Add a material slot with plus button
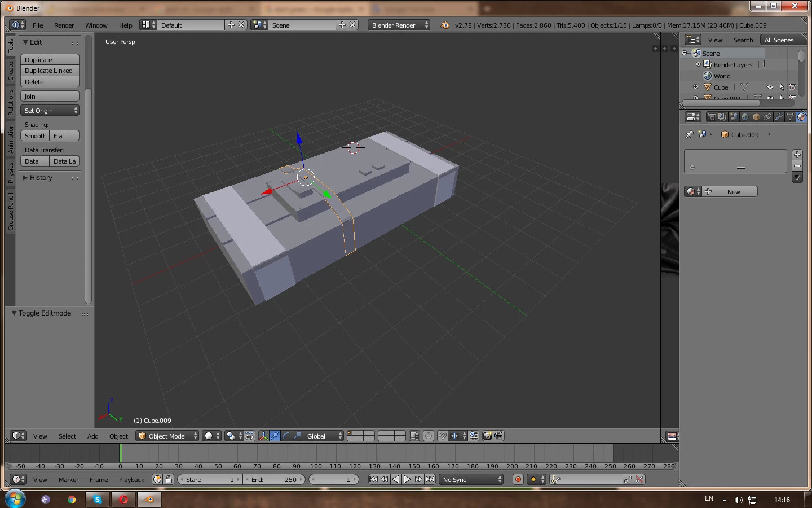 point(797,155)
